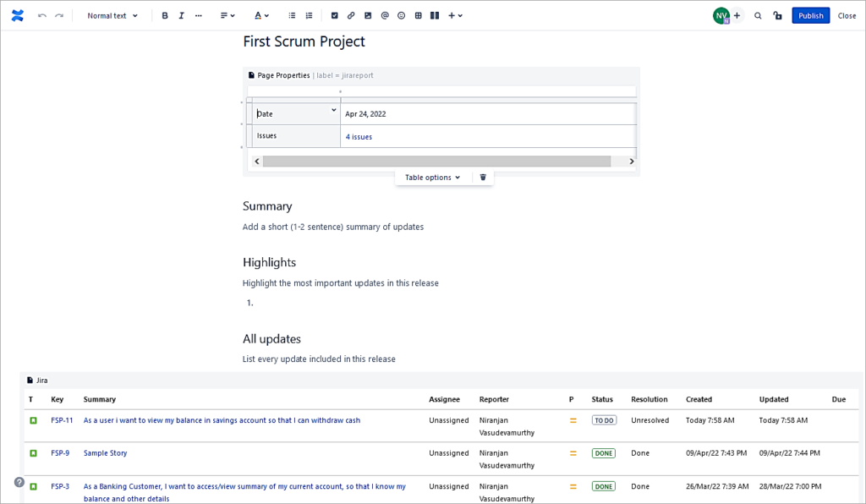Open the more formatting options menu
866x504 pixels.
(198, 15)
